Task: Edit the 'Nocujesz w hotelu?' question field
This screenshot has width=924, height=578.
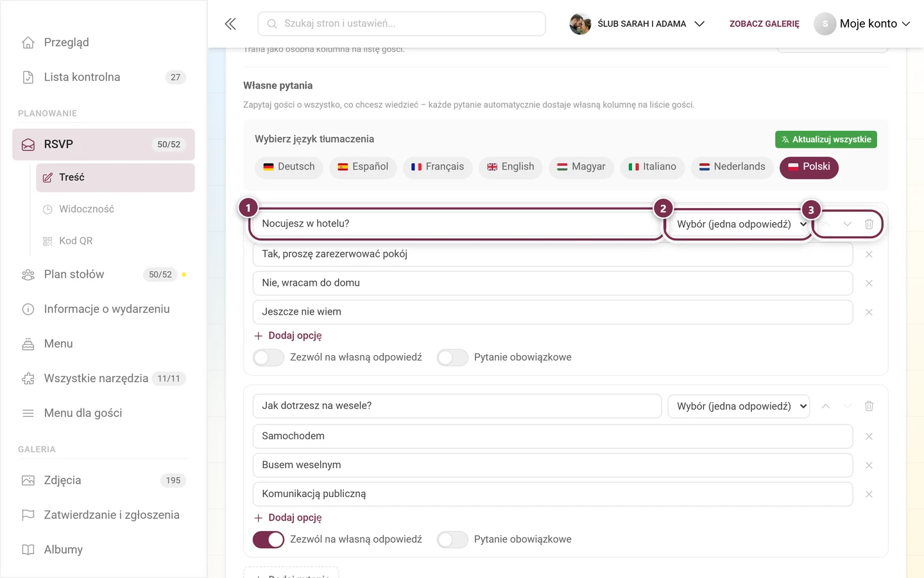Action: point(457,224)
